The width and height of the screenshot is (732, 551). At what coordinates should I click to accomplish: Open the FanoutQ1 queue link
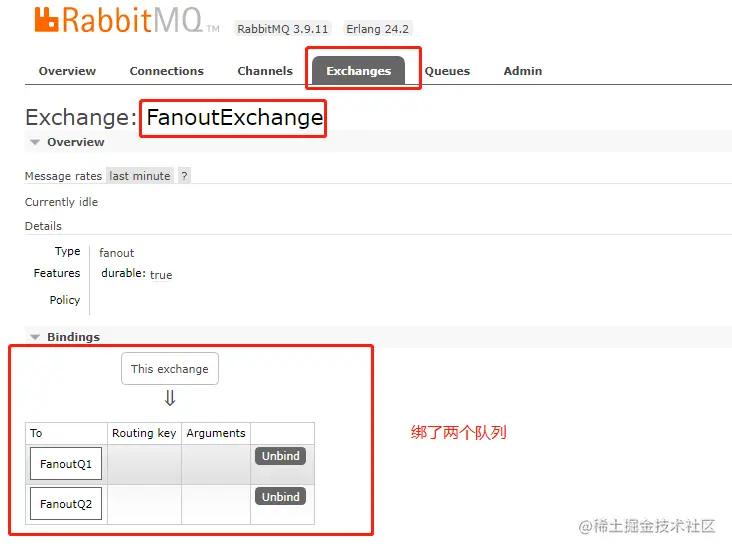click(x=66, y=464)
